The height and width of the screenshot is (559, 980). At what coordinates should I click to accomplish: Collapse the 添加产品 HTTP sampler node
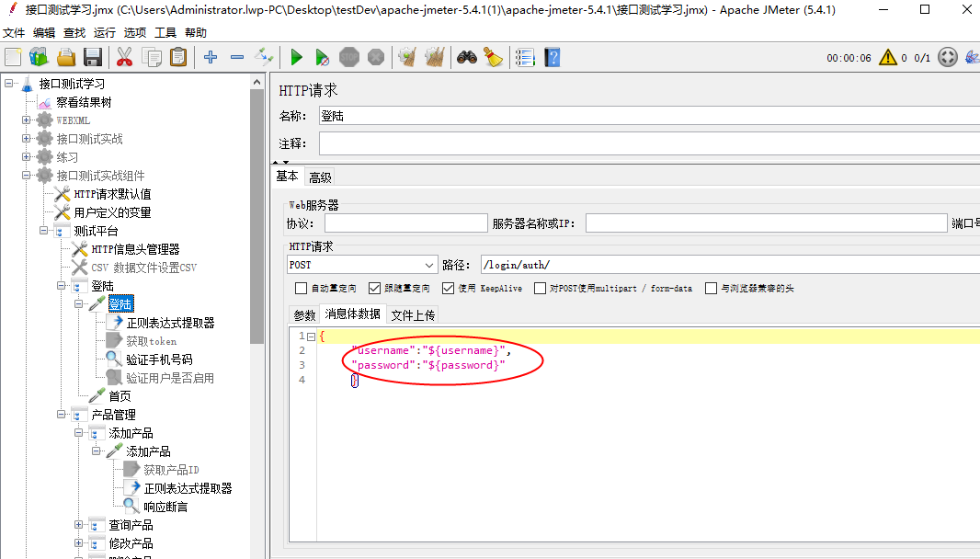tap(97, 451)
